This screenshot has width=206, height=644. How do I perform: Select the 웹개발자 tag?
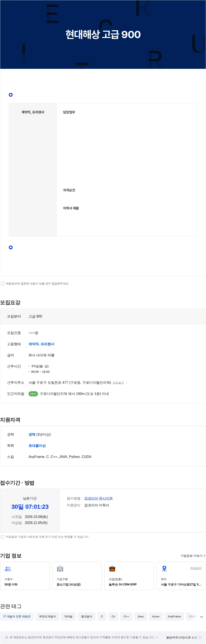pyautogui.click(x=87, y=617)
